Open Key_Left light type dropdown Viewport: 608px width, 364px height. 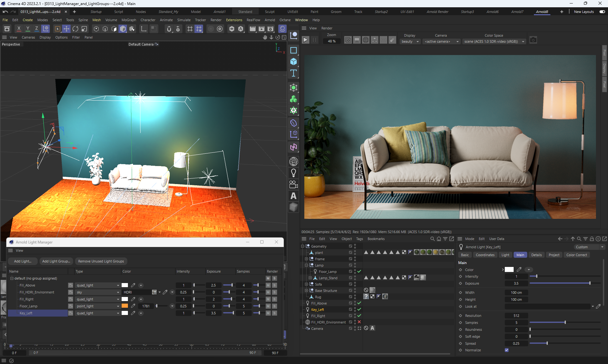[x=98, y=313]
